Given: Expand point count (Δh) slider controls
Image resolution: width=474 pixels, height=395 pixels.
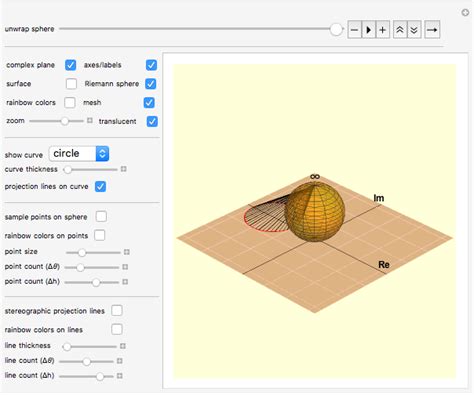Looking at the screenshot, I should tap(125, 282).
